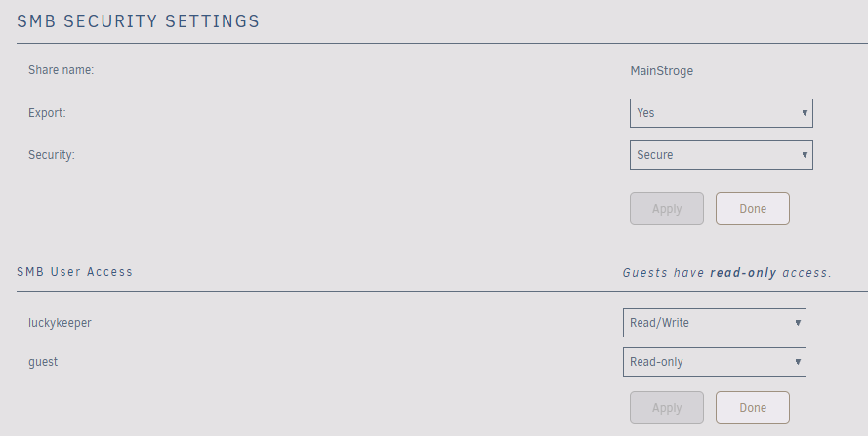Screen dimensions: 868x436
Task: Open the guest Read-only access dropdown
Action: pyautogui.click(x=713, y=362)
